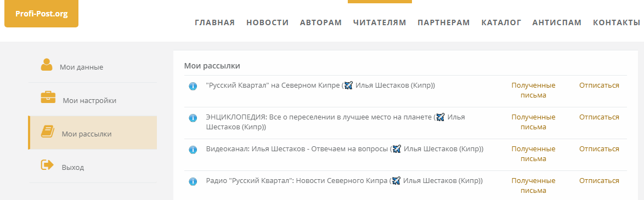Open the КОНТАКТЫ menu item
The width and height of the screenshot is (644, 200).
pos(617,22)
